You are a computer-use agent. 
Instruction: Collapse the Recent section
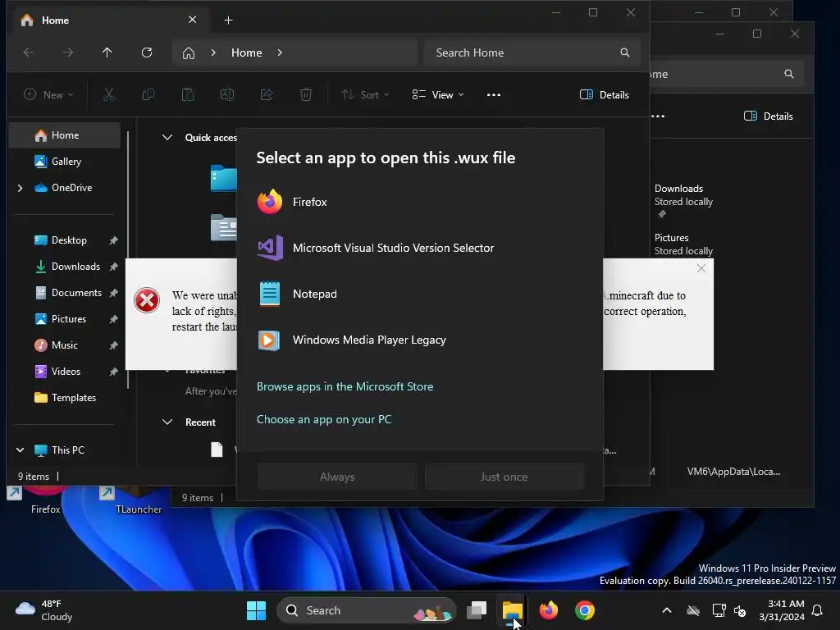click(x=167, y=422)
